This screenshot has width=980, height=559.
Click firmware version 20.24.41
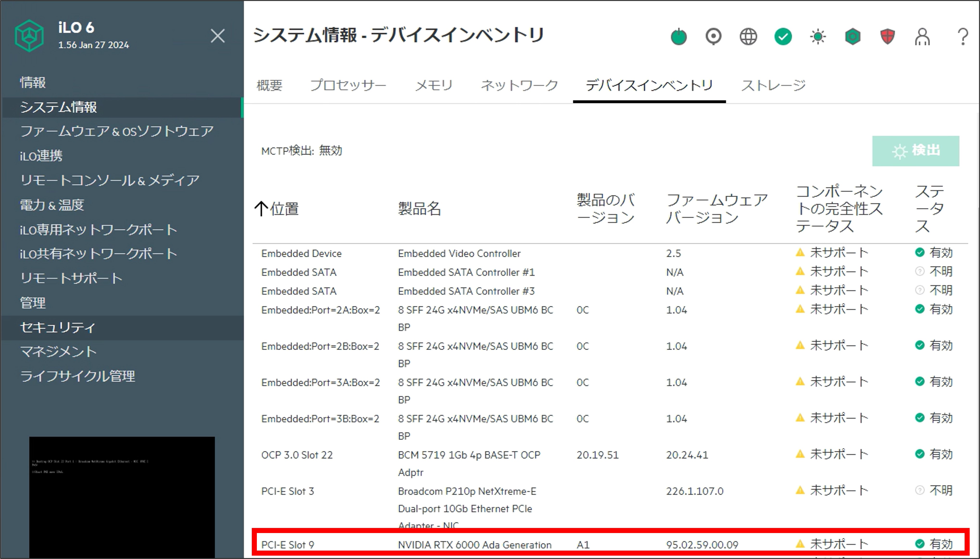(x=687, y=455)
